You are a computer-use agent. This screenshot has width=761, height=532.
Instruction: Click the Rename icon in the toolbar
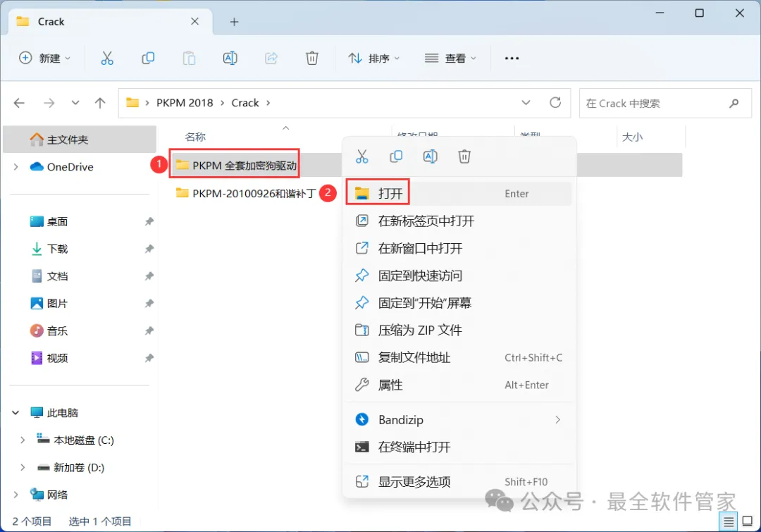coord(230,58)
